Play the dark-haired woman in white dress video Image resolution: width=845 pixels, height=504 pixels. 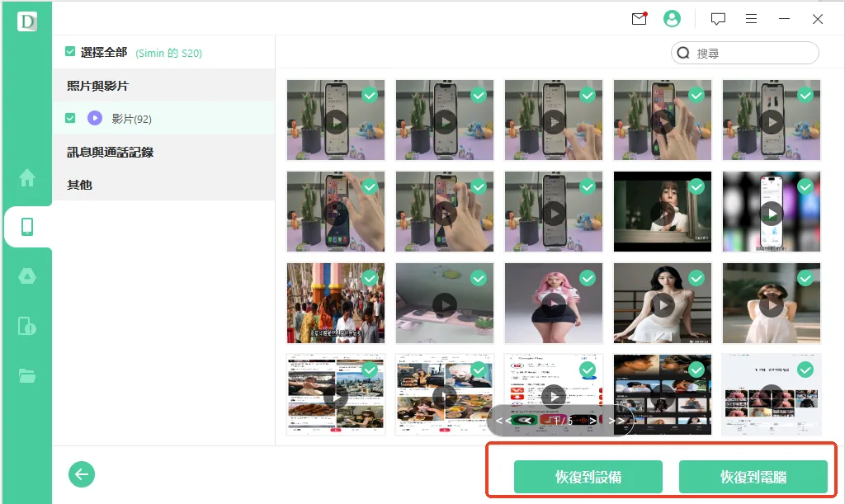pos(663,305)
